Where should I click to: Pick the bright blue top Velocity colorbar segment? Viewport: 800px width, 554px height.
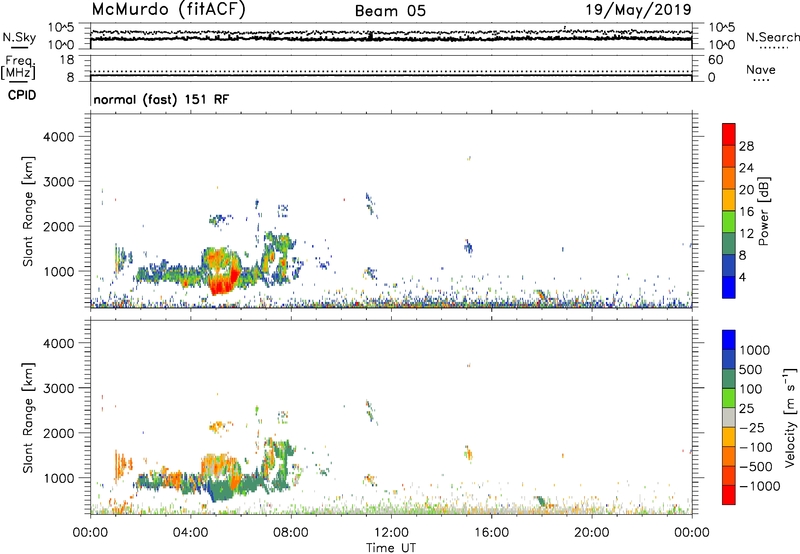pos(729,340)
